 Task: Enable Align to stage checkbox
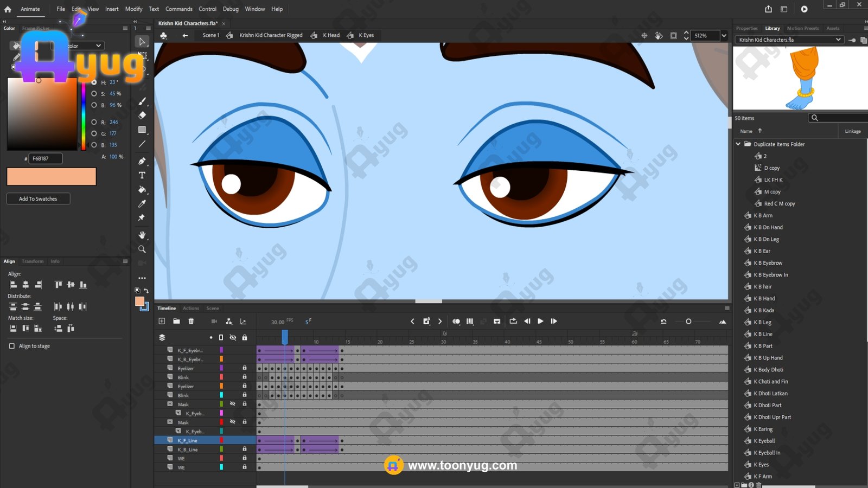[x=12, y=346]
